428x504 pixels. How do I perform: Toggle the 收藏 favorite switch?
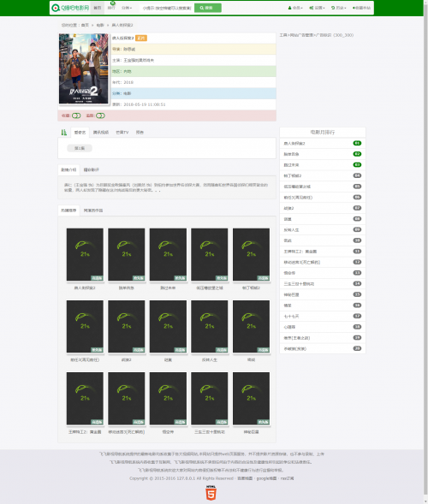[x=76, y=116]
